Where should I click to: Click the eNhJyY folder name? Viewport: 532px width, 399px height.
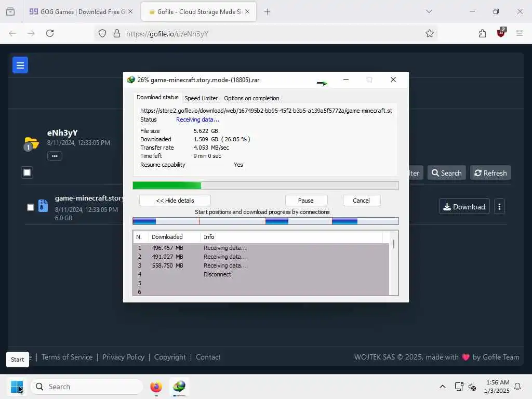coord(62,132)
